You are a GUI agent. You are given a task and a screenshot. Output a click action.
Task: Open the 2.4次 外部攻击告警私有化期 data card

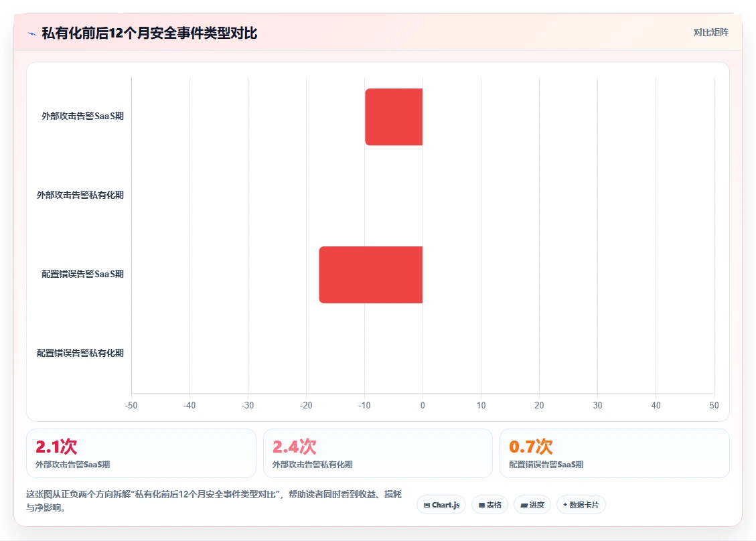378,453
